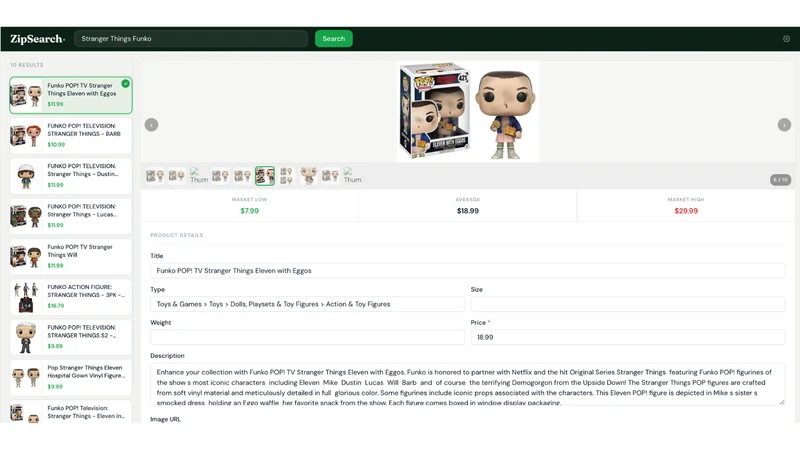Screen dimensions: 800x450
Task: Click the Dustin result thumbnail image
Action: pyautogui.click(x=26, y=176)
